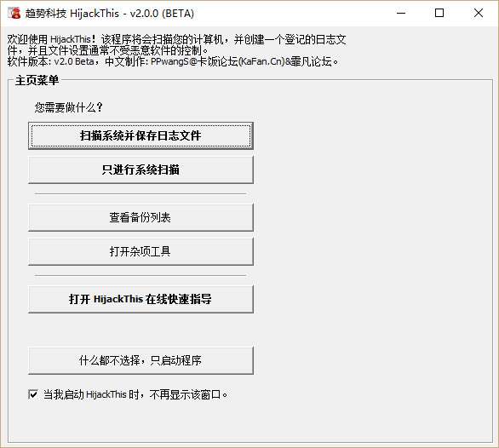
Task: Uncheck the 不再显示该窗口 checkbox
Action: 33,394
